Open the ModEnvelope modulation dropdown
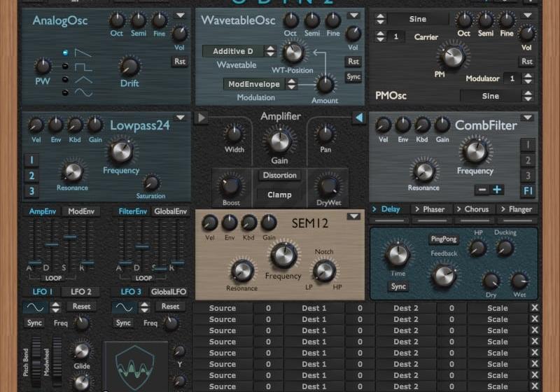Screen dimensions: 560x392 pyautogui.click(x=260, y=84)
